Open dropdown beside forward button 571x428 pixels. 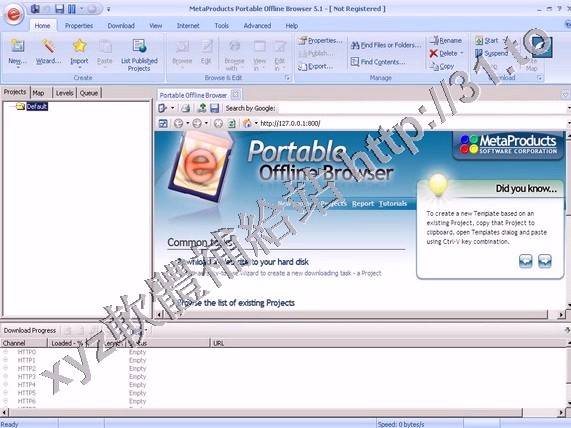206,123
